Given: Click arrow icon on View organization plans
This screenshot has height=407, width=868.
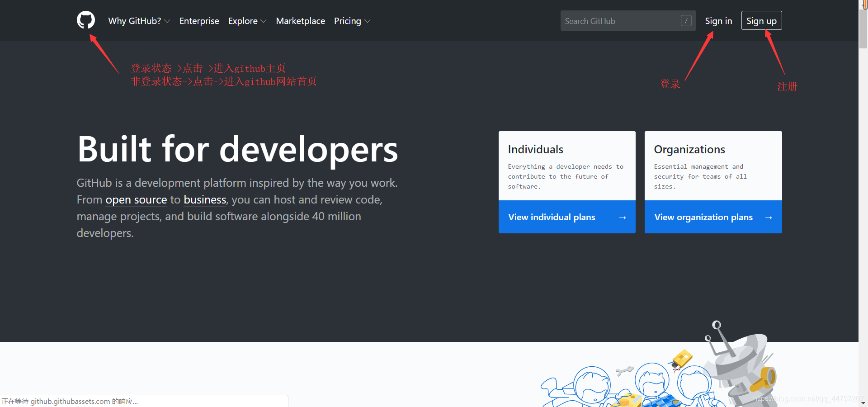Looking at the screenshot, I should [x=769, y=218].
